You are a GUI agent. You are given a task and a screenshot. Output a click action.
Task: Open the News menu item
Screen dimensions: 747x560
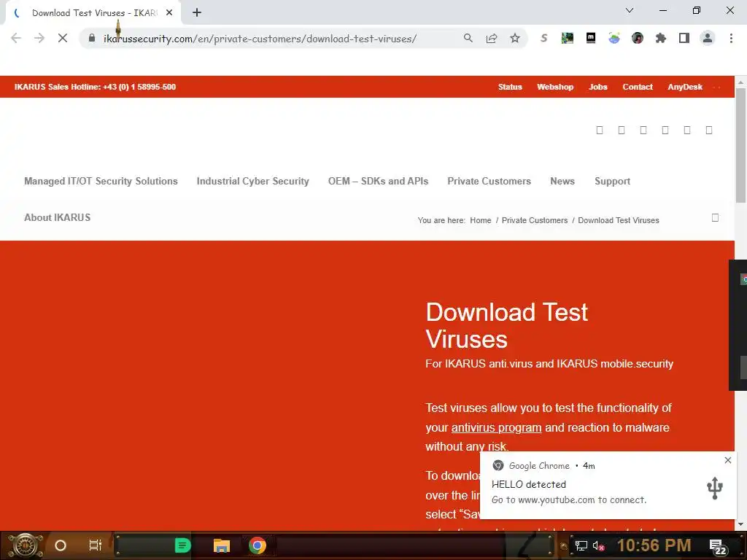click(x=562, y=181)
